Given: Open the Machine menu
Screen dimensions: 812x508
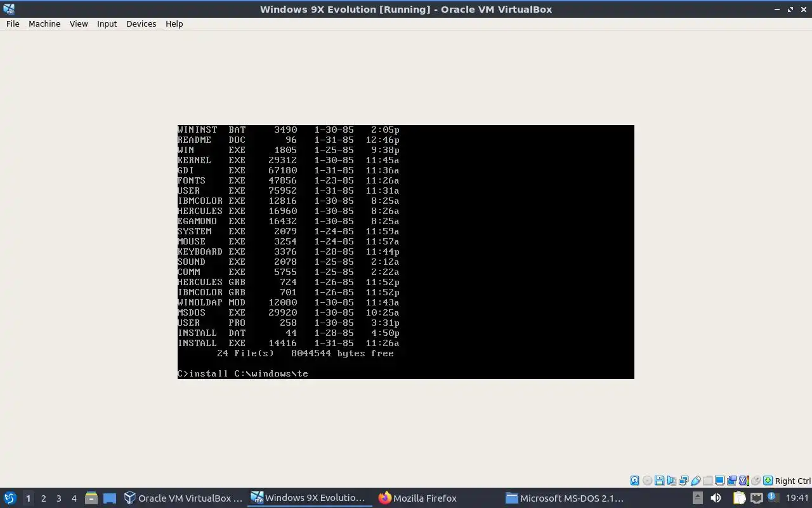Looking at the screenshot, I should (44, 23).
